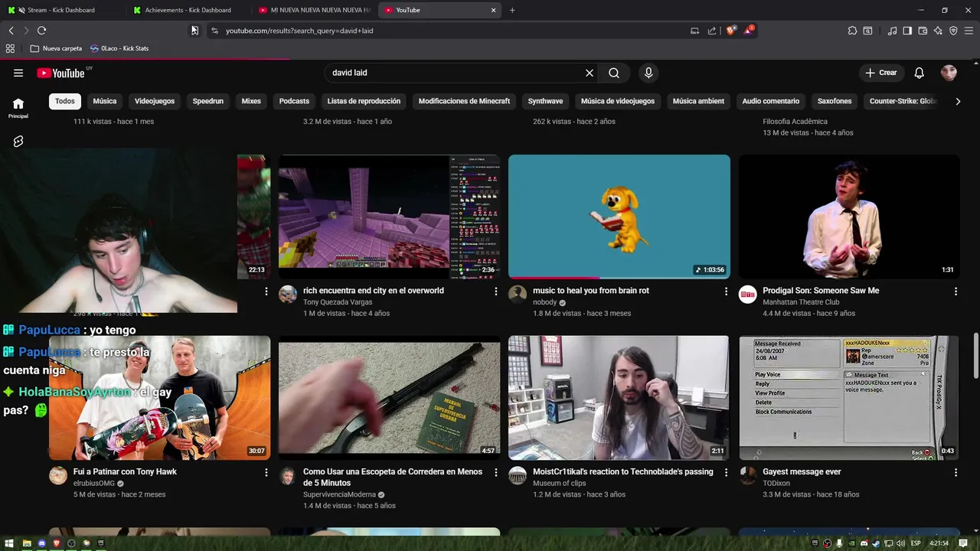The image size is (980, 551).
Task: Click the page vertical scrollbar thumb
Action: pos(975,355)
